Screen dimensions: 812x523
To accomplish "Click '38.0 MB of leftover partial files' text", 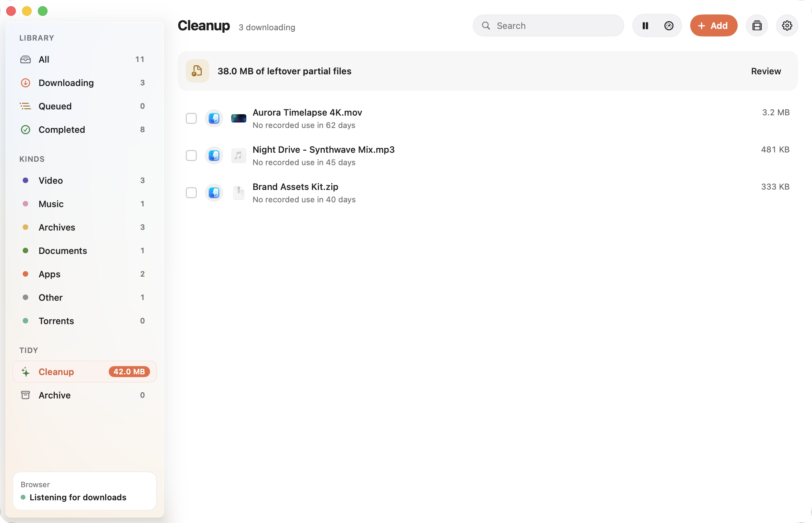I will [284, 71].
